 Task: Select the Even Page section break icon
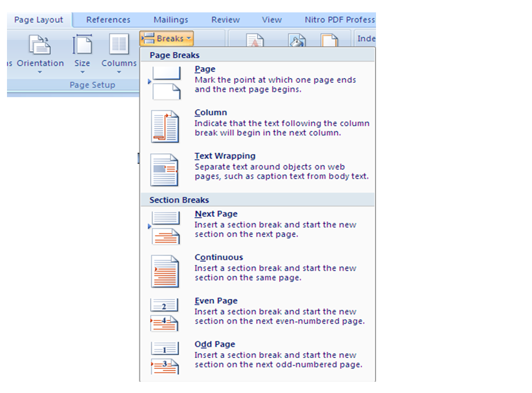pyautogui.click(x=165, y=315)
